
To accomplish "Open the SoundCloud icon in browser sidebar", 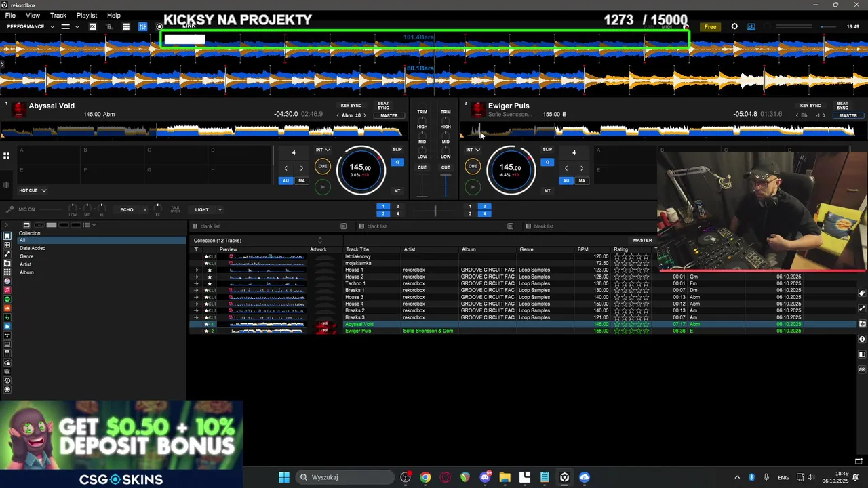I will click(x=7, y=308).
